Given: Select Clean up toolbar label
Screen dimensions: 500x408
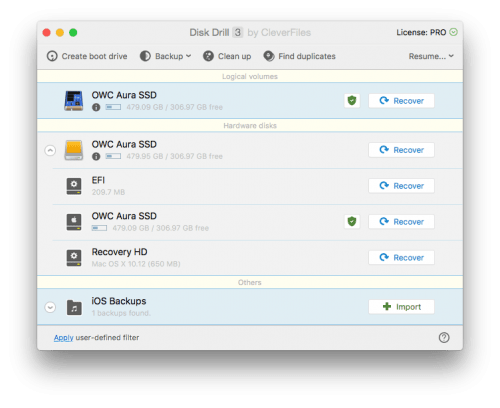Looking at the screenshot, I should point(234,56).
